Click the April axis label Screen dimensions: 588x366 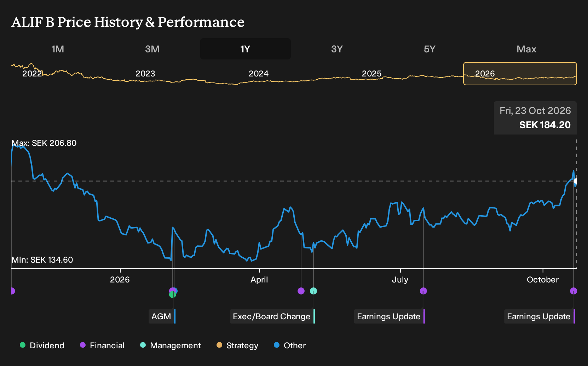[259, 280]
